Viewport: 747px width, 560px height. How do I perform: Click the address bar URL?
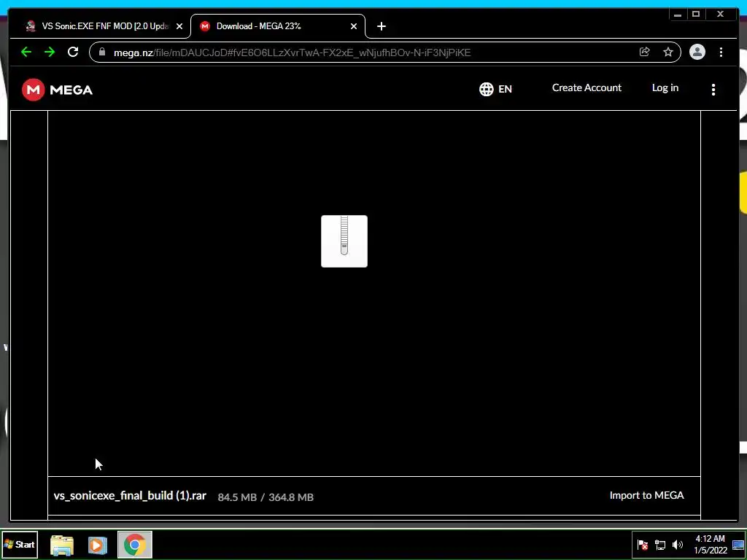[292, 52]
